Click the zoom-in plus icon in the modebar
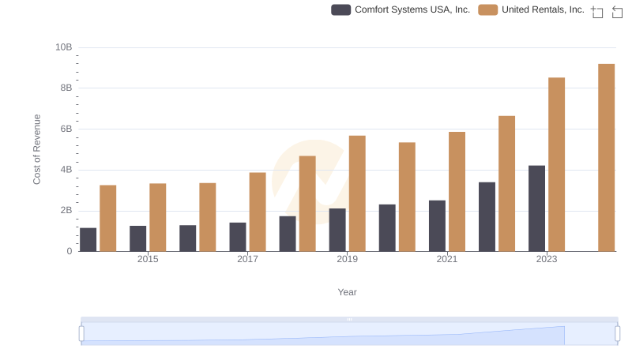The height and width of the screenshot is (364, 632). pyautogui.click(x=597, y=12)
